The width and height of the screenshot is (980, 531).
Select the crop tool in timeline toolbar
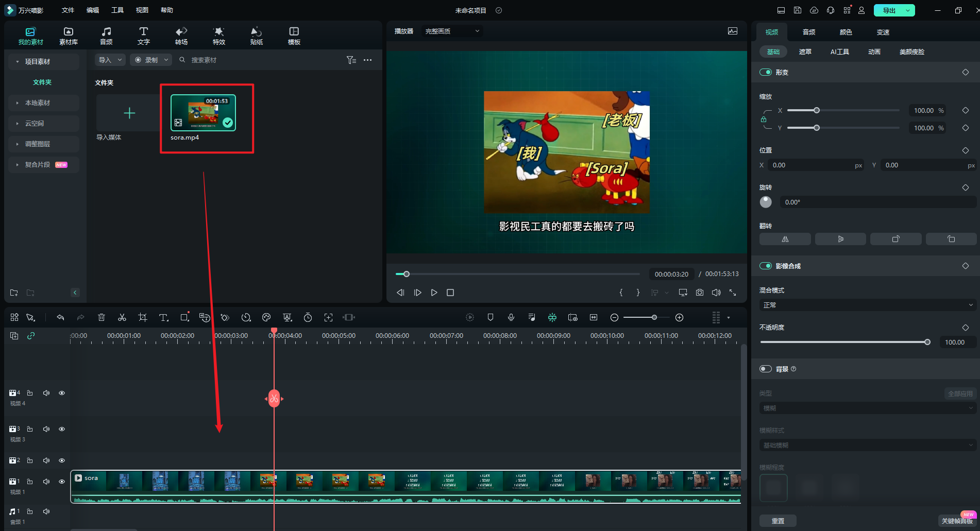143,317
